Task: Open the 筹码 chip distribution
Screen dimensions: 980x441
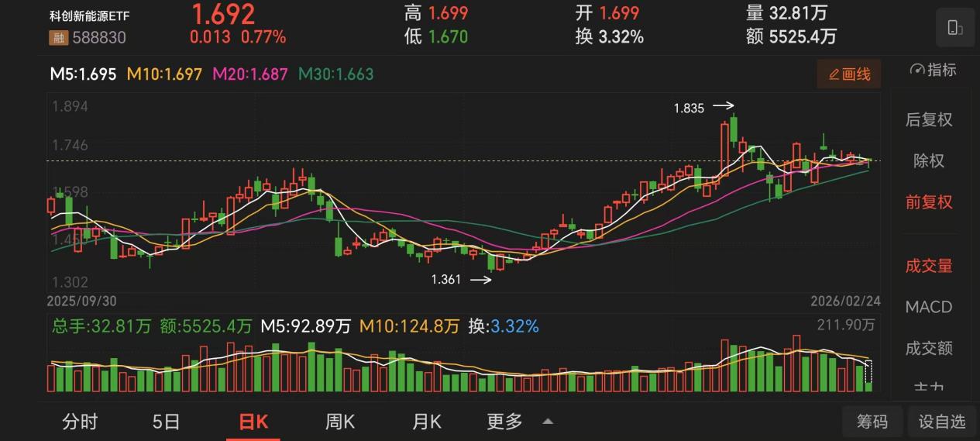Action: coord(872,422)
